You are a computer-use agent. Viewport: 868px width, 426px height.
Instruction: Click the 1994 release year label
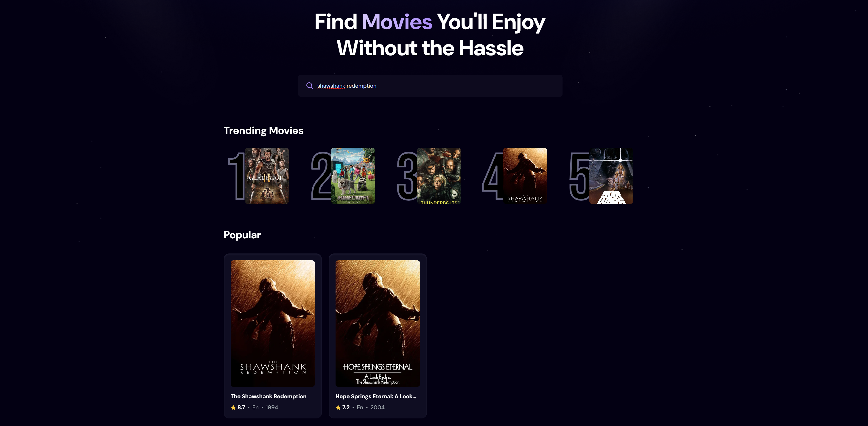pyautogui.click(x=272, y=407)
